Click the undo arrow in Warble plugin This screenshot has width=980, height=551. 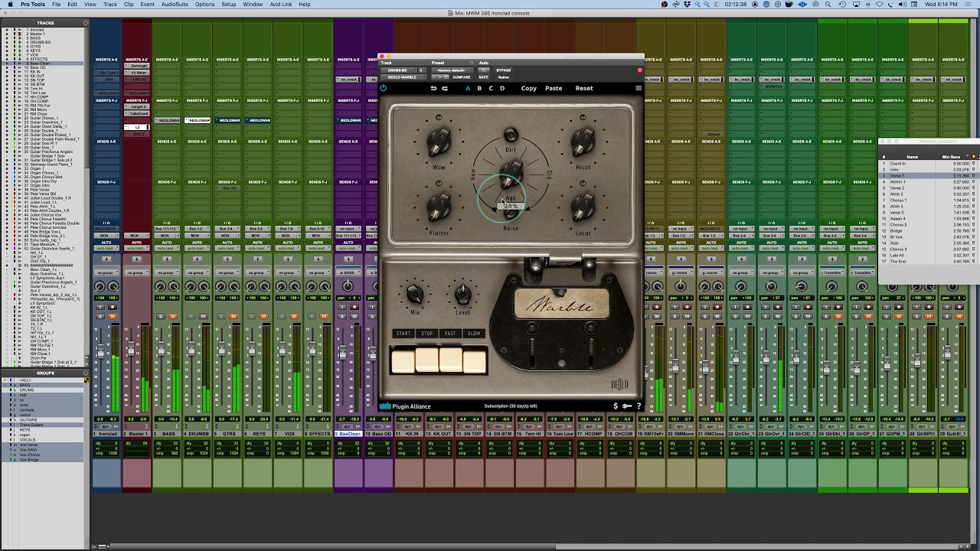pos(433,88)
